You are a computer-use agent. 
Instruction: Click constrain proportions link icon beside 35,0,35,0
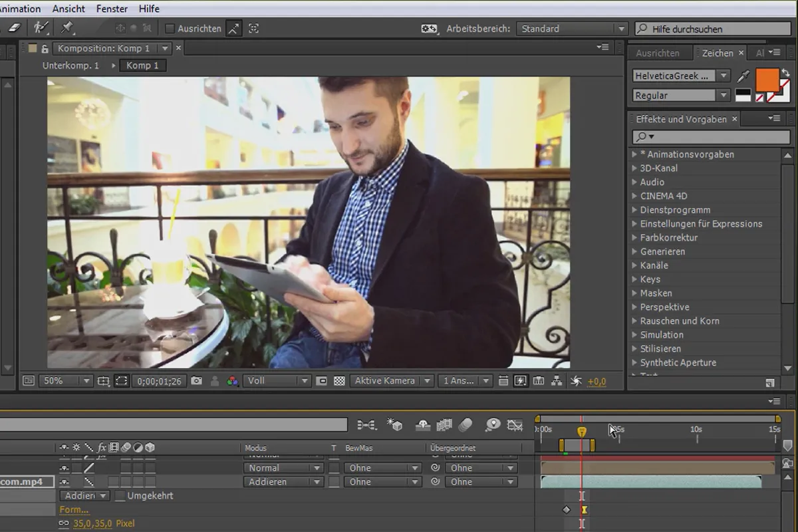click(64, 523)
